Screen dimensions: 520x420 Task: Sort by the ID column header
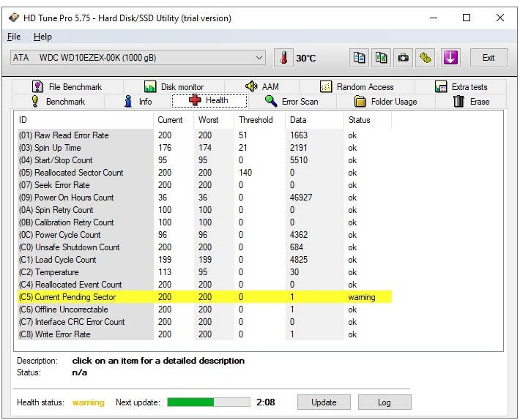pos(83,120)
